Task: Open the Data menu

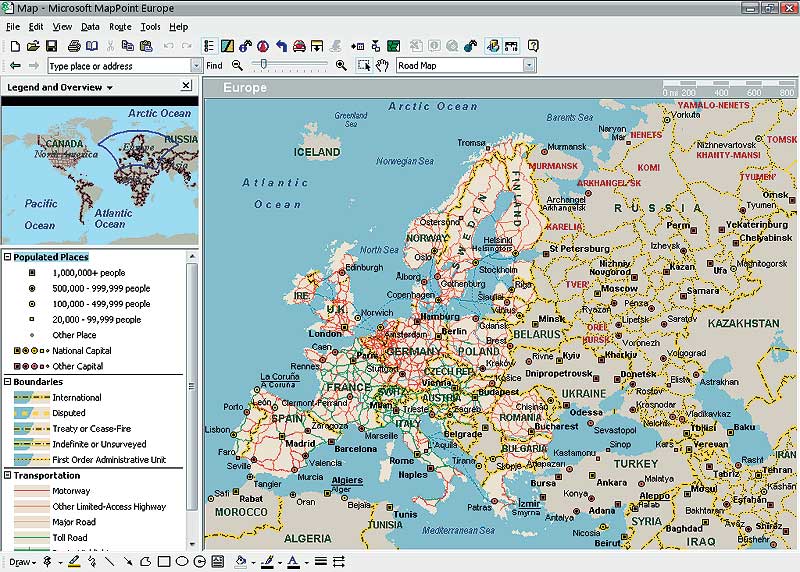Action: click(90, 27)
